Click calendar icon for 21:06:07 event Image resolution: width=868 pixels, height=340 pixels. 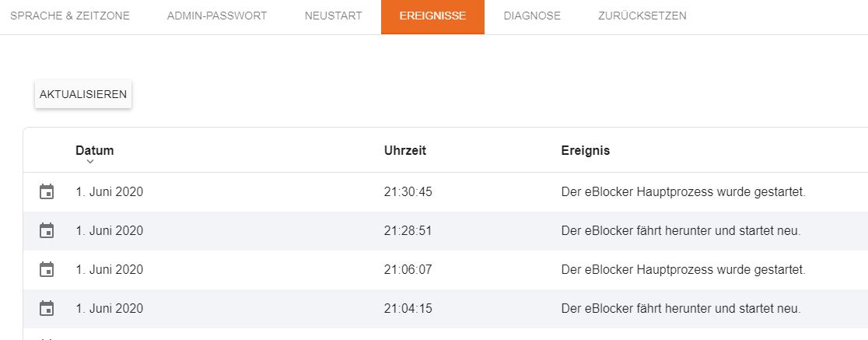(47, 269)
